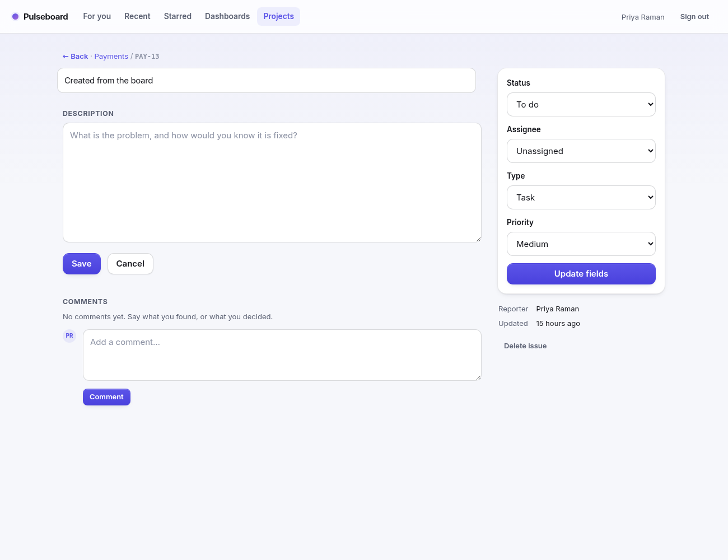The height and width of the screenshot is (560, 728).
Task: Click the Pulseboard logo dot
Action: tap(16, 17)
